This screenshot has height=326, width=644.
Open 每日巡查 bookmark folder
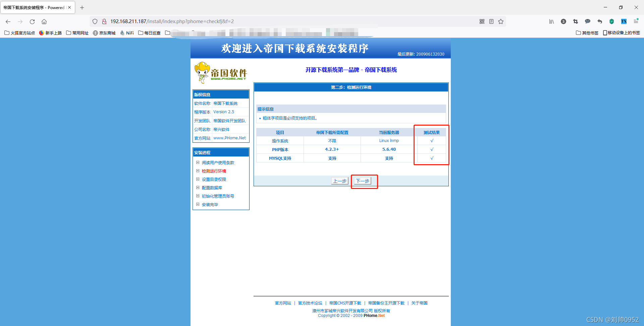(150, 33)
